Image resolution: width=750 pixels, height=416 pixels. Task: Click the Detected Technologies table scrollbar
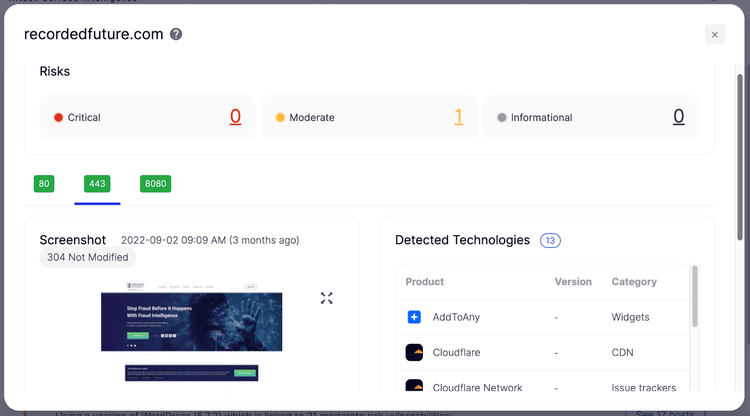pos(695,295)
